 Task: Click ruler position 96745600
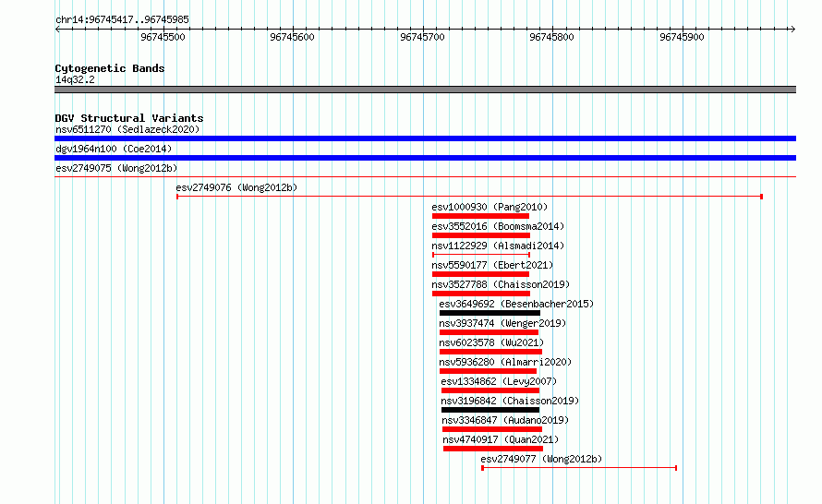292,37
